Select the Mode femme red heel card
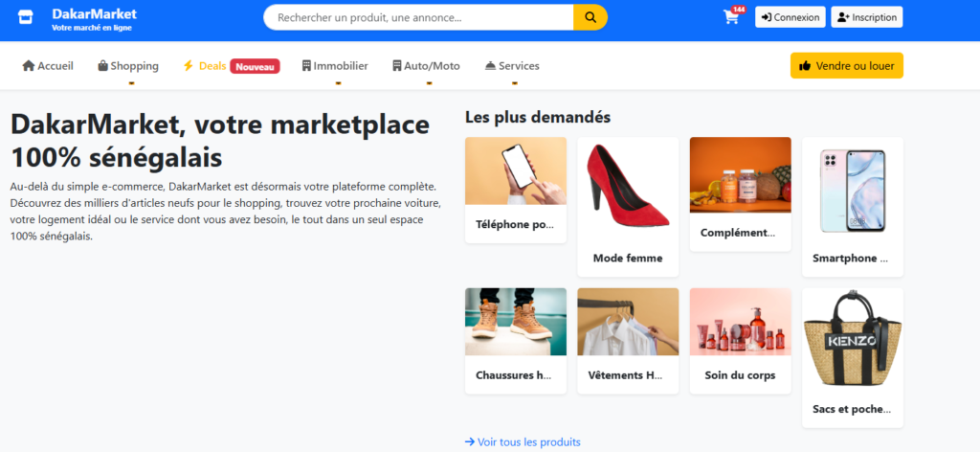 [628, 187]
